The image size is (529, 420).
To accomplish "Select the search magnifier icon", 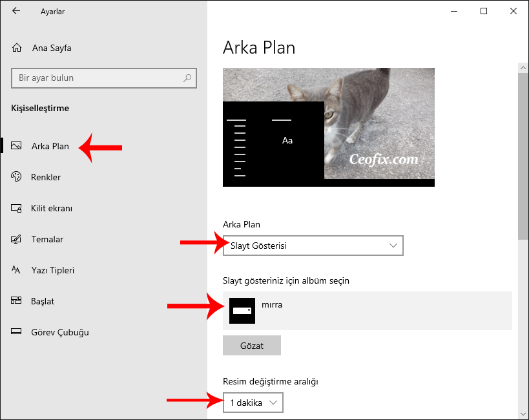I will coord(187,78).
